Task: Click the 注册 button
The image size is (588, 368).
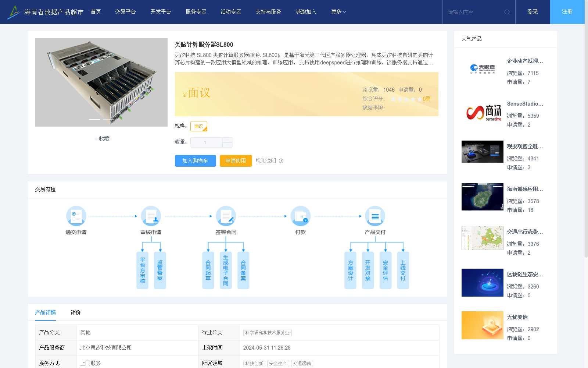Action: click(x=567, y=12)
